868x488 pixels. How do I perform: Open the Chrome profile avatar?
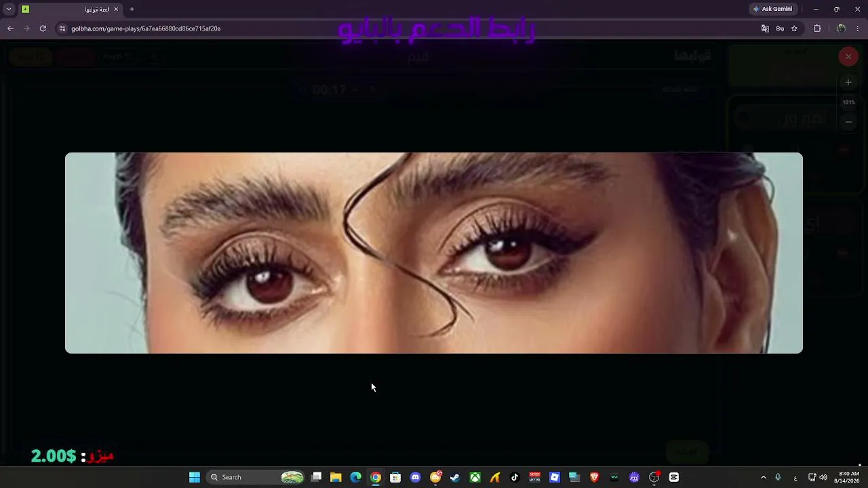842,28
